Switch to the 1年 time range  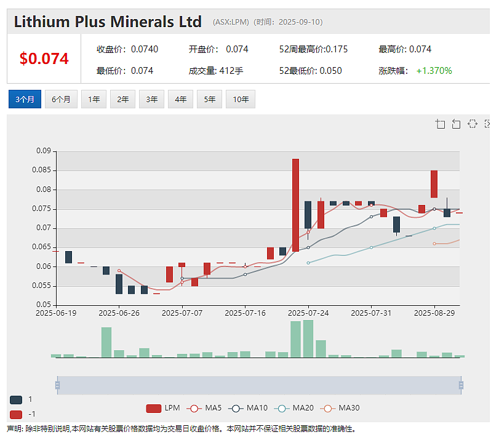click(x=94, y=99)
